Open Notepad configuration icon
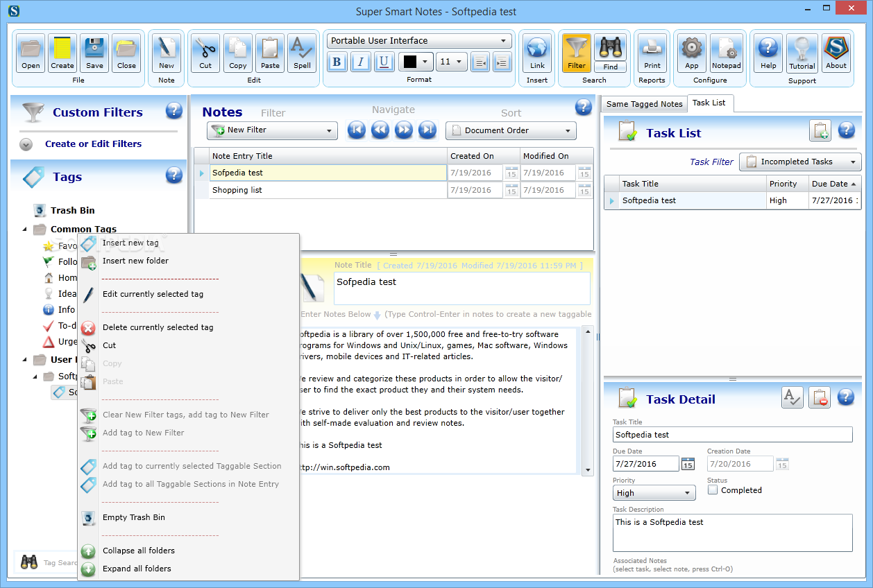Image resolution: width=873 pixels, height=588 pixels. coord(727,53)
